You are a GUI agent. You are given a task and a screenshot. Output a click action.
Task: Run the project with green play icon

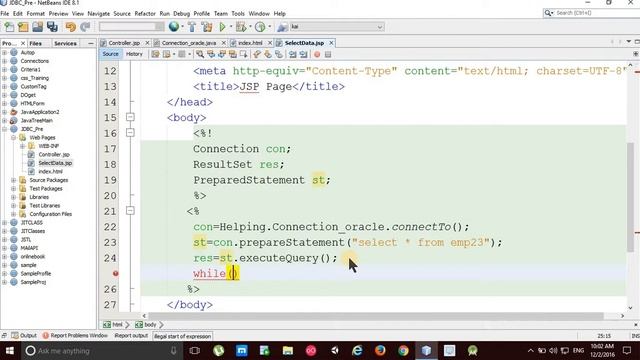tap(222, 27)
